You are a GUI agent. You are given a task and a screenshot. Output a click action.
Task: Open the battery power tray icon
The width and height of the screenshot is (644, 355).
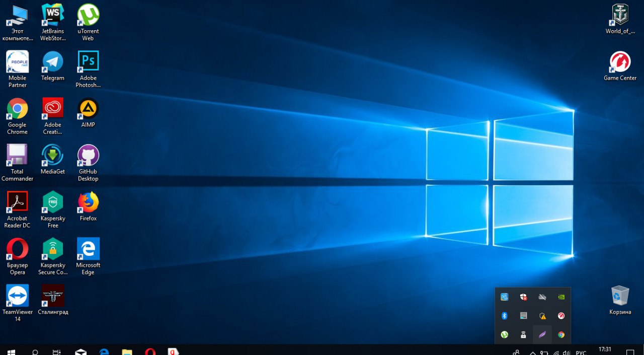click(x=544, y=352)
